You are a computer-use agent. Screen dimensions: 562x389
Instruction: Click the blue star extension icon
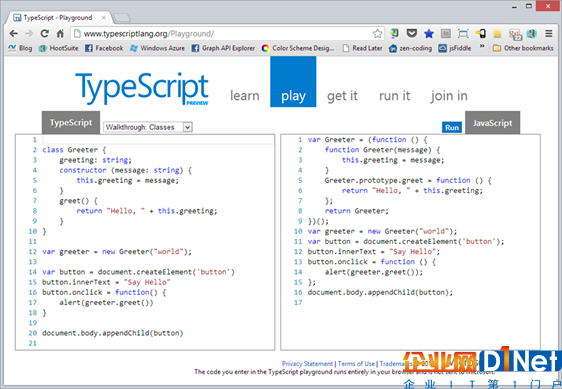429,34
